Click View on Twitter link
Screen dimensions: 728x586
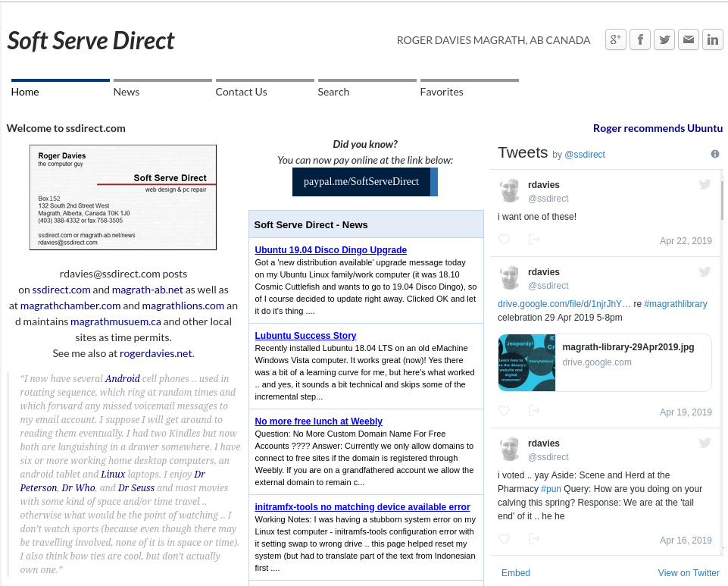[689, 573]
